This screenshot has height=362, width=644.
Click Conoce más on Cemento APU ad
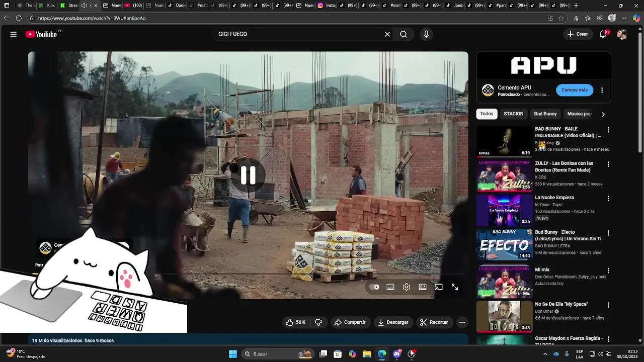575,90
